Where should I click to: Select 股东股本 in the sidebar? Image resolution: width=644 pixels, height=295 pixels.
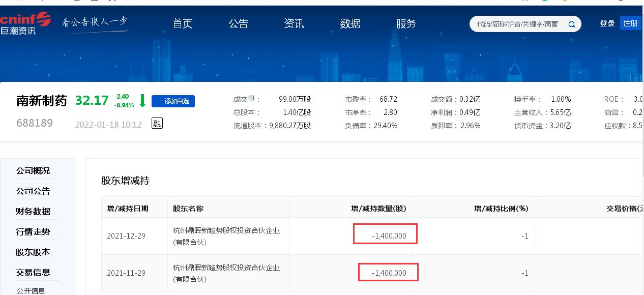pos(33,252)
